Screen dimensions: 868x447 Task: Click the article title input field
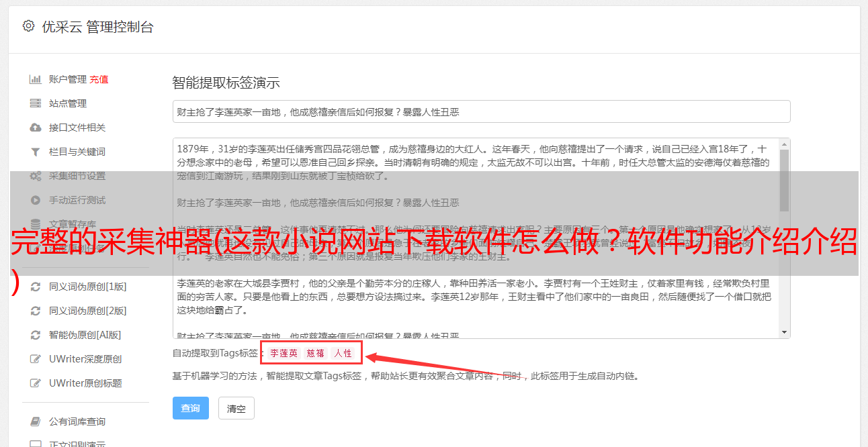coord(481,111)
